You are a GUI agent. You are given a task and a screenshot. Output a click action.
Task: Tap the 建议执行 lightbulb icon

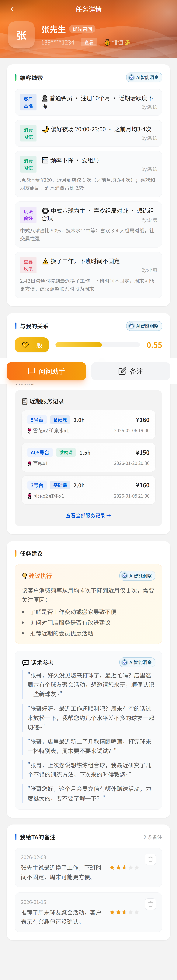coord(25,576)
